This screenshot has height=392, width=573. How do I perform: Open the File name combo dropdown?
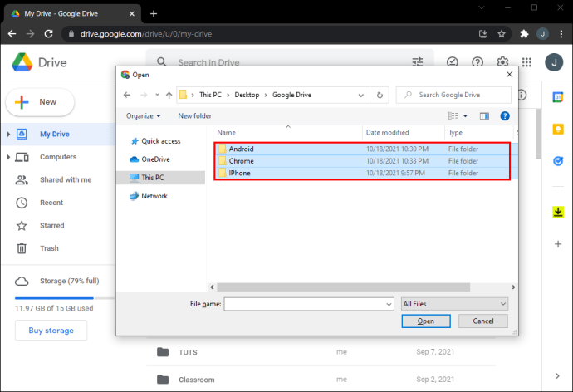pyautogui.click(x=389, y=304)
